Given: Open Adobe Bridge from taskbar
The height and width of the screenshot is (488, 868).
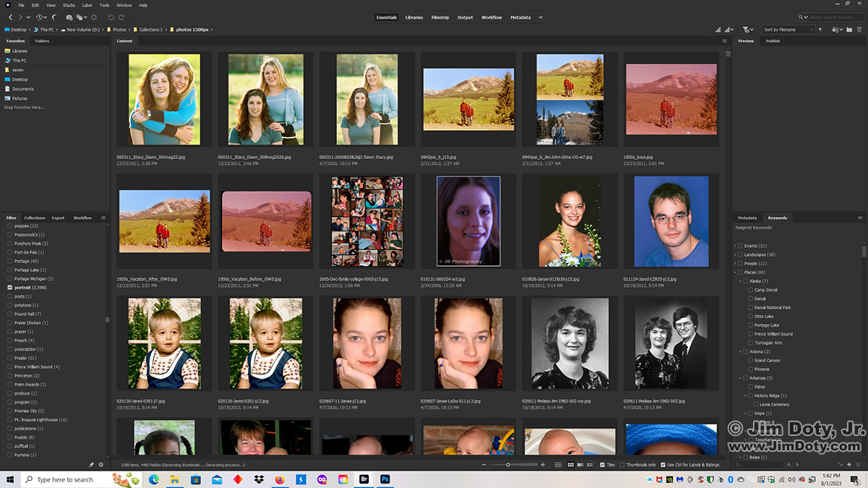Looking at the screenshot, I should 364,479.
